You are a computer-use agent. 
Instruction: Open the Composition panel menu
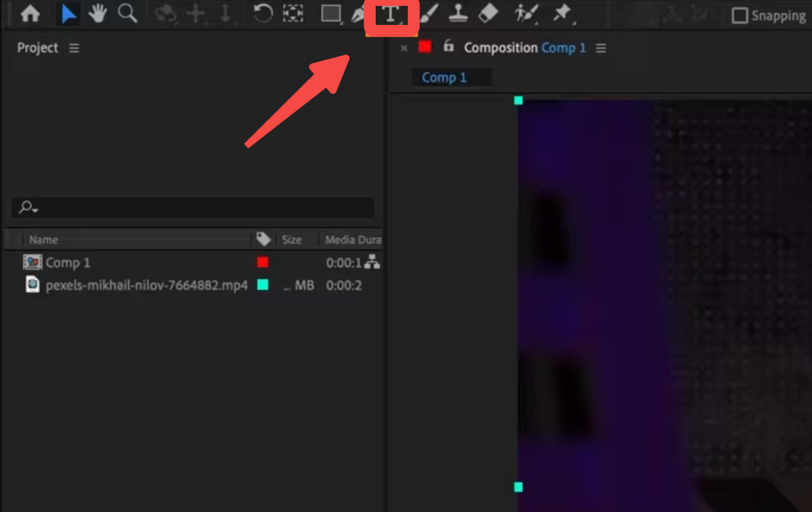pos(600,48)
